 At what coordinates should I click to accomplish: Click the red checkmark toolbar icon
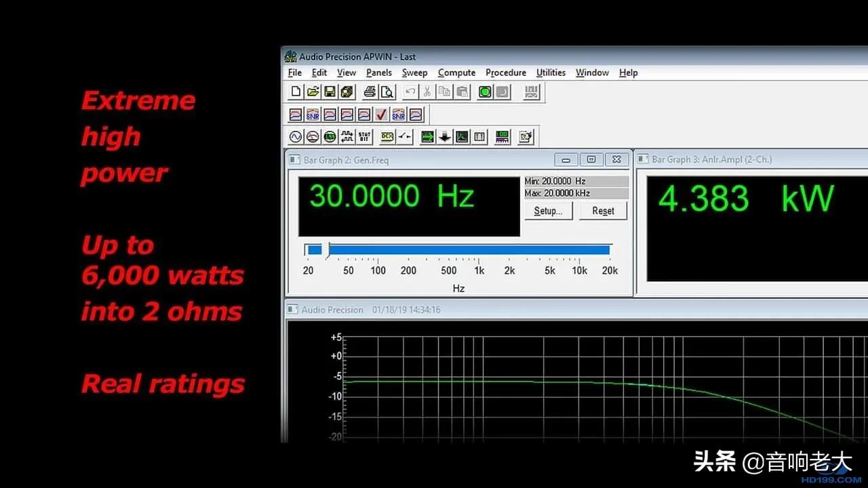click(x=381, y=115)
